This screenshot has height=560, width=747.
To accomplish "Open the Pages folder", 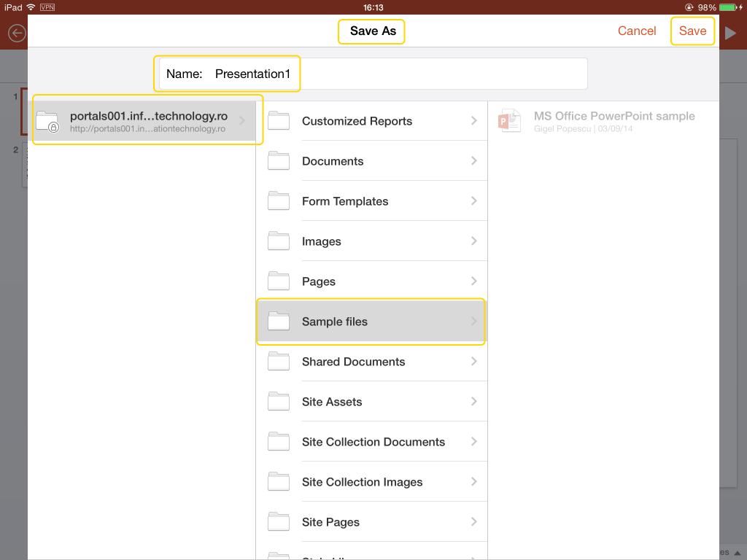I will pyautogui.click(x=319, y=281).
